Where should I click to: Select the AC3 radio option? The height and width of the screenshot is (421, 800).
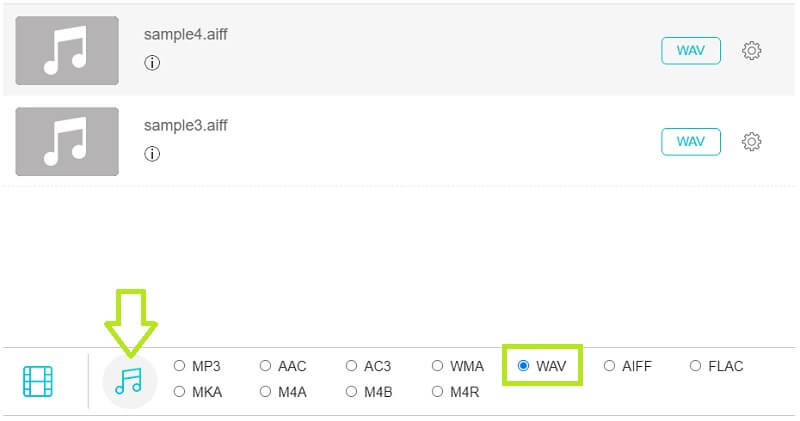pyautogui.click(x=352, y=366)
